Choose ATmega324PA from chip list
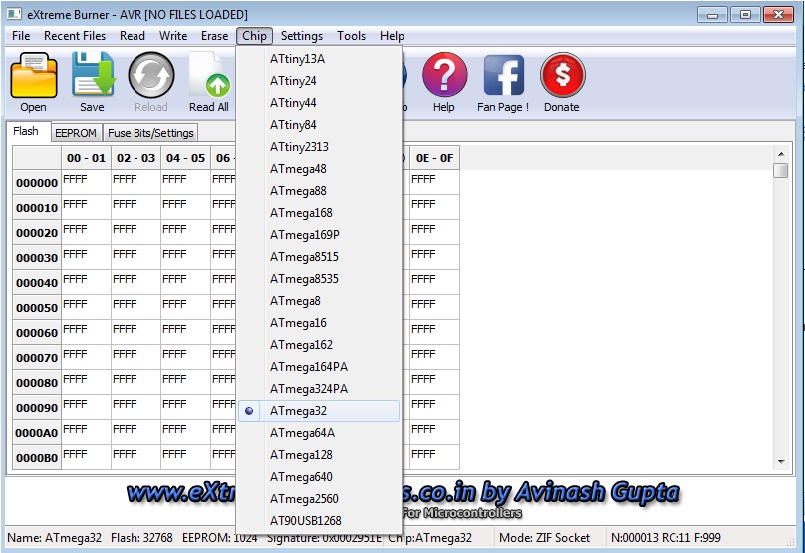Screen dimensions: 805x553 point(319,389)
